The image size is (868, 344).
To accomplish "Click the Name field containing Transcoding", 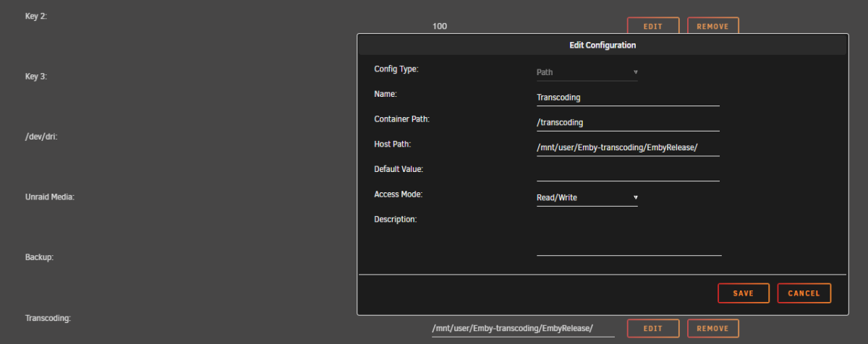I will (x=628, y=97).
